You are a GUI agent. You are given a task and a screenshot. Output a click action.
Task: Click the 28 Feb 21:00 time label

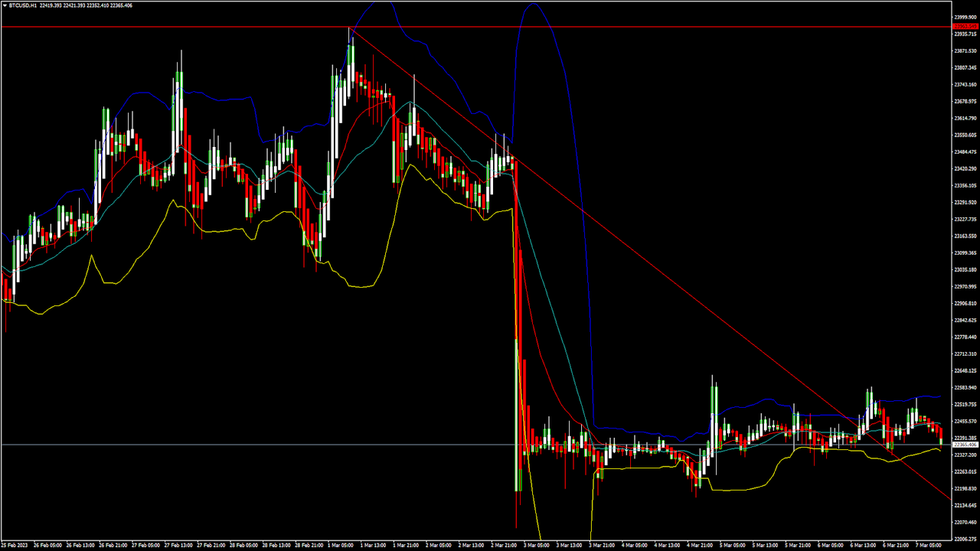[x=309, y=546]
